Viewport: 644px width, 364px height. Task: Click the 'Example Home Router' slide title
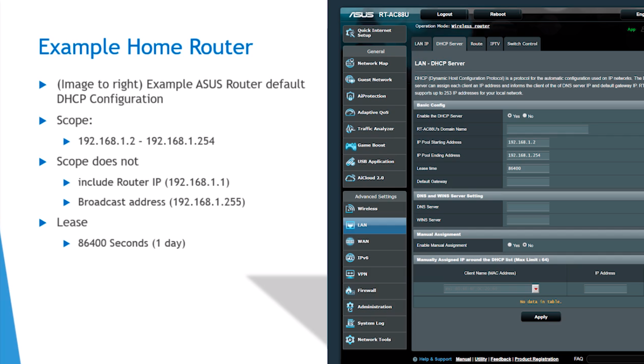[146, 47]
